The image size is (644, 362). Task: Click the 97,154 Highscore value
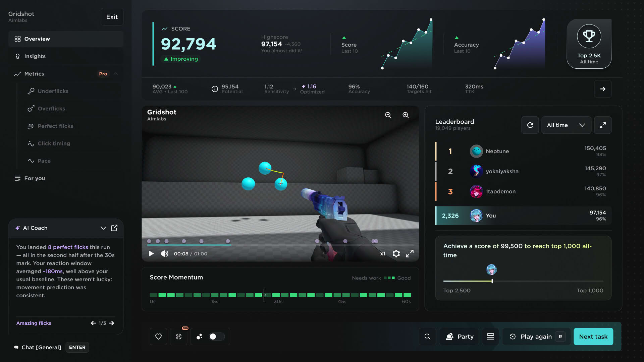[271, 44]
